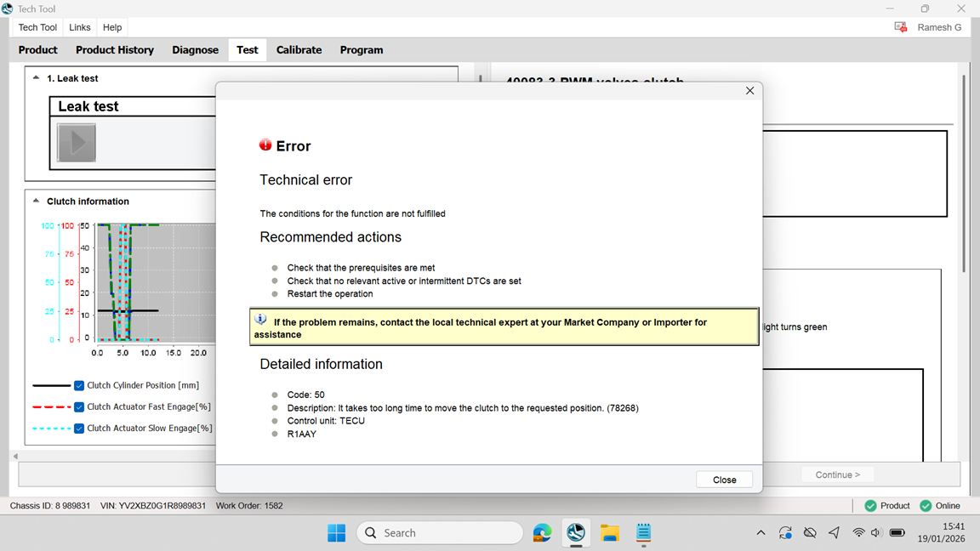Screen dimensions: 980x551
Task: Open the Windows Start menu
Action: [x=336, y=533]
